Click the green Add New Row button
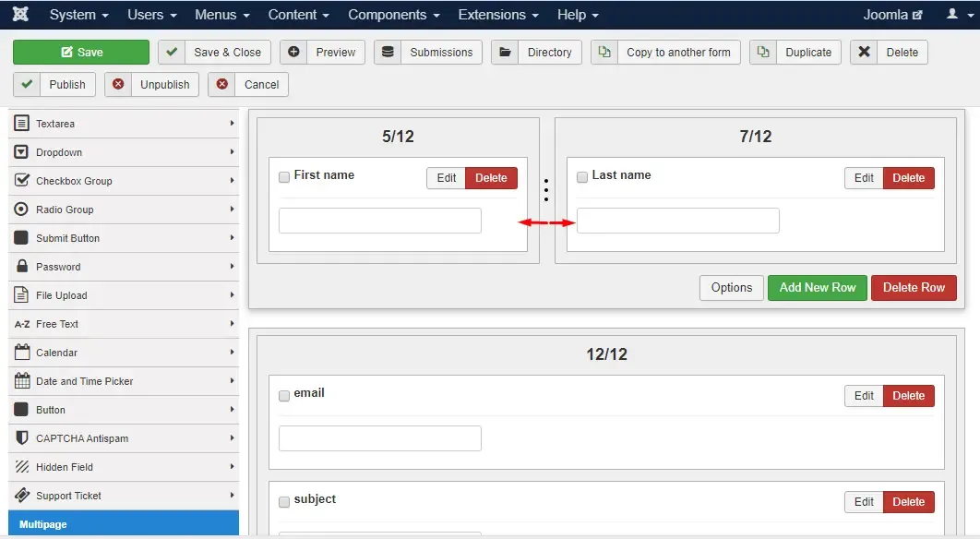Image resolution: width=980 pixels, height=539 pixels. pyautogui.click(x=817, y=288)
